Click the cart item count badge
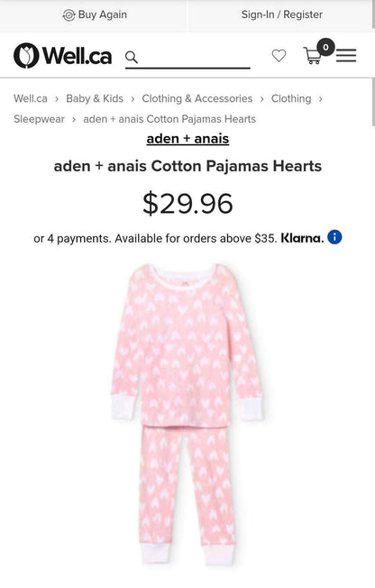 pyautogui.click(x=325, y=47)
